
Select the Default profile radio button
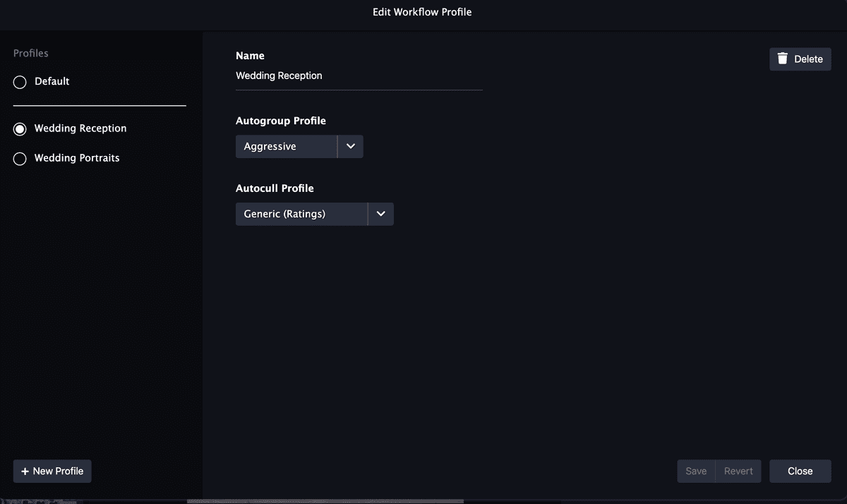point(20,82)
